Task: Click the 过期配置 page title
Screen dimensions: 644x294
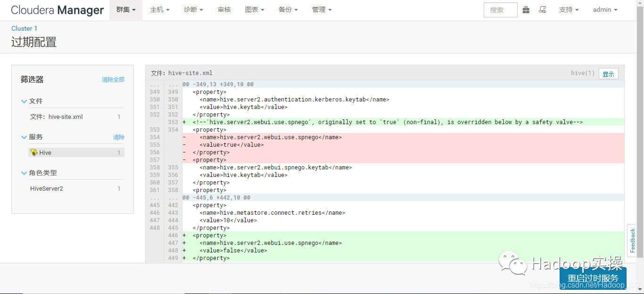Action: [34, 42]
